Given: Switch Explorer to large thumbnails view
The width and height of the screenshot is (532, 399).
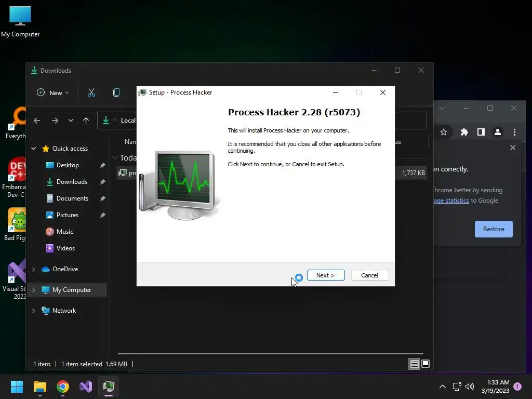Looking at the screenshot, I should coord(425,364).
